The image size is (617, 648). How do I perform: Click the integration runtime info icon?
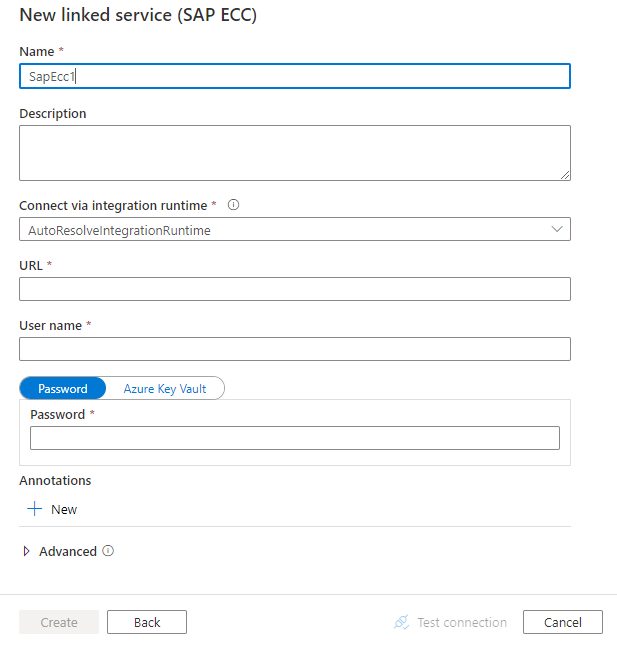tap(233, 205)
